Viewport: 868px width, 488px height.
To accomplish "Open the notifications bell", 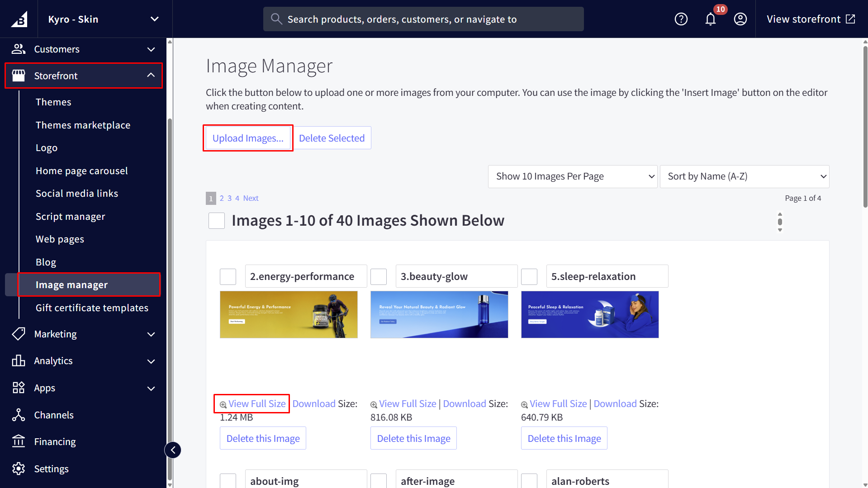I will click(711, 19).
